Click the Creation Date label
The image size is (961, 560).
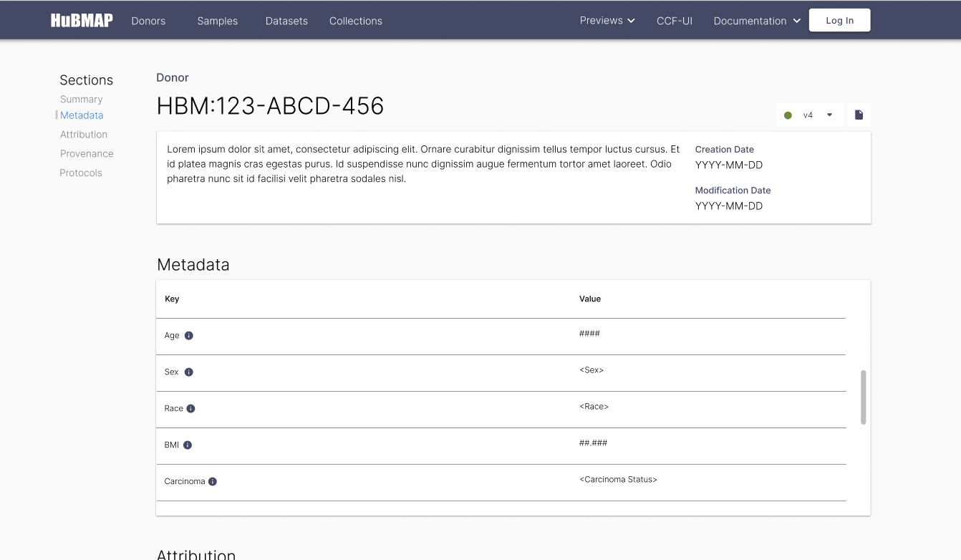[725, 150]
